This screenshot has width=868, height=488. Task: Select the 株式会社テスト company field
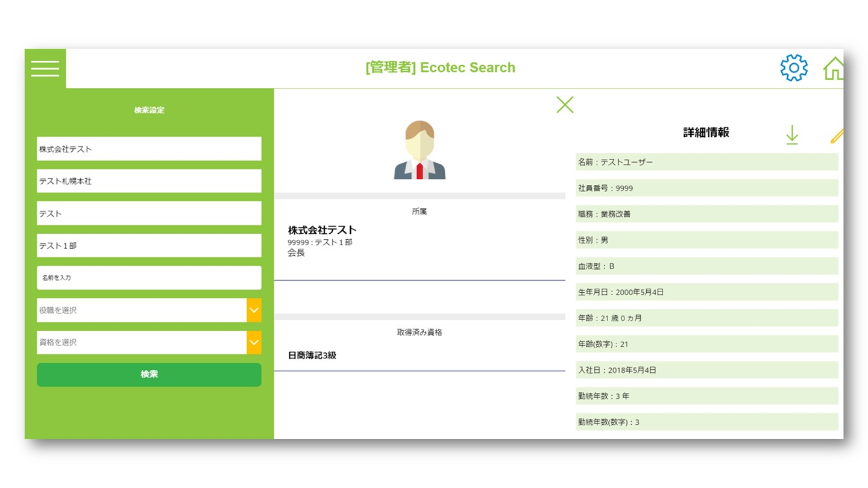pos(149,149)
